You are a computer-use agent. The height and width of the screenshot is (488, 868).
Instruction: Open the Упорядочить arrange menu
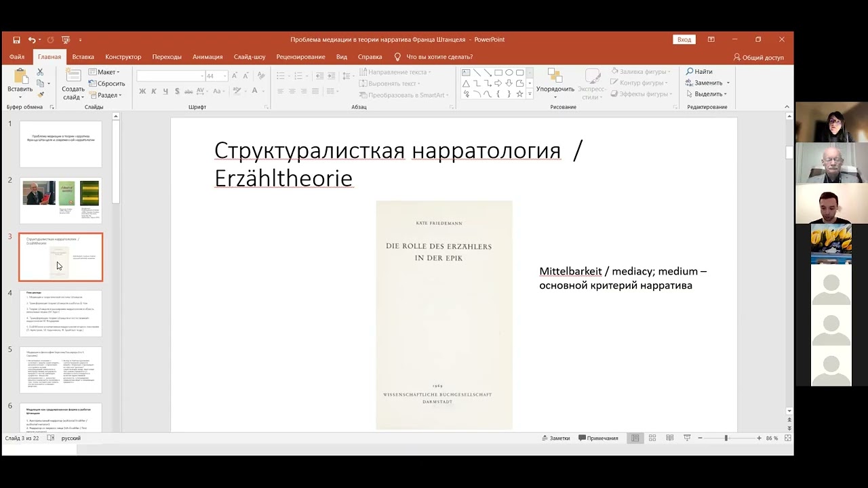(x=555, y=83)
